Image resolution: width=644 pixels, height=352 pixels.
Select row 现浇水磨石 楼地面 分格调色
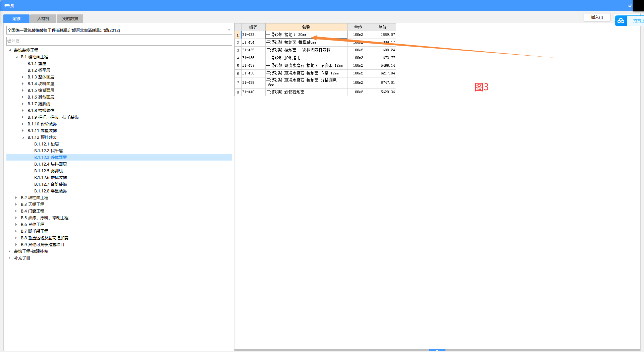[306, 82]
